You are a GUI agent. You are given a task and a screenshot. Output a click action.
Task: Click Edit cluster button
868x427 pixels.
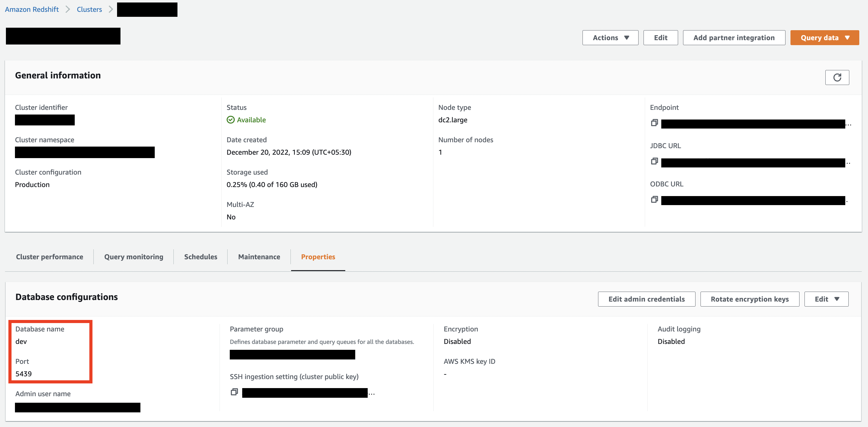(x=660, y=38)
